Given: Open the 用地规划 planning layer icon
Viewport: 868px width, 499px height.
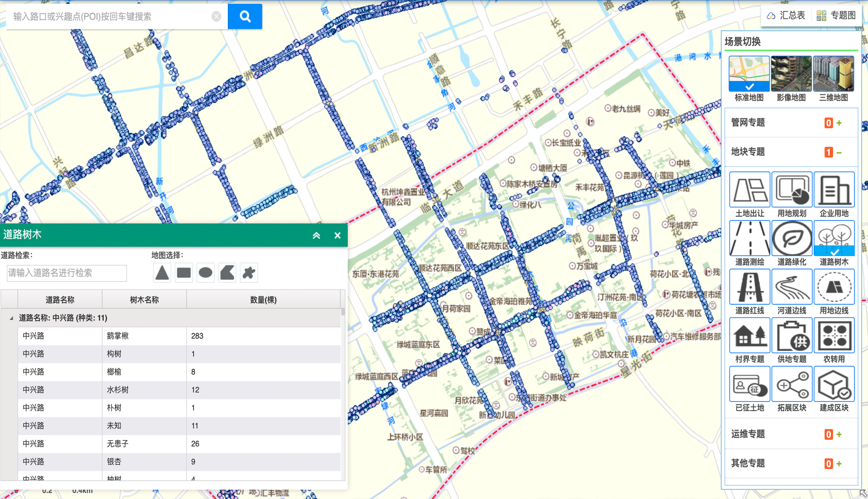Looking at the screenshot, I should [x=791, y=190].
